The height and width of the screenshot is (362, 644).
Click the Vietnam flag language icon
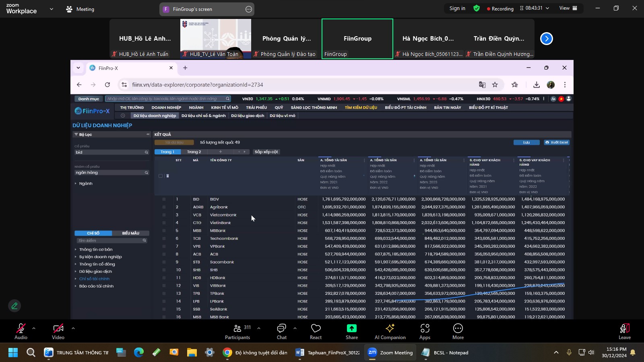(561, 99)
